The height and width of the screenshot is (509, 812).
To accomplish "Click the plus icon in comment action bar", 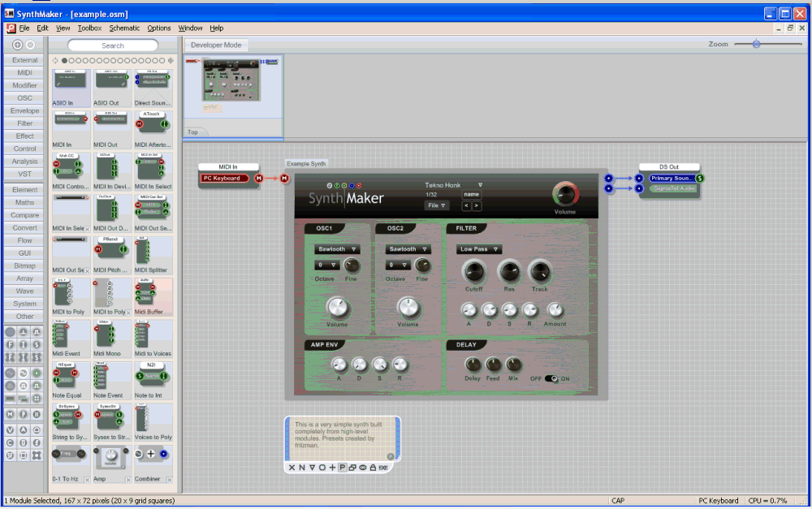I will tap(332, 468).
